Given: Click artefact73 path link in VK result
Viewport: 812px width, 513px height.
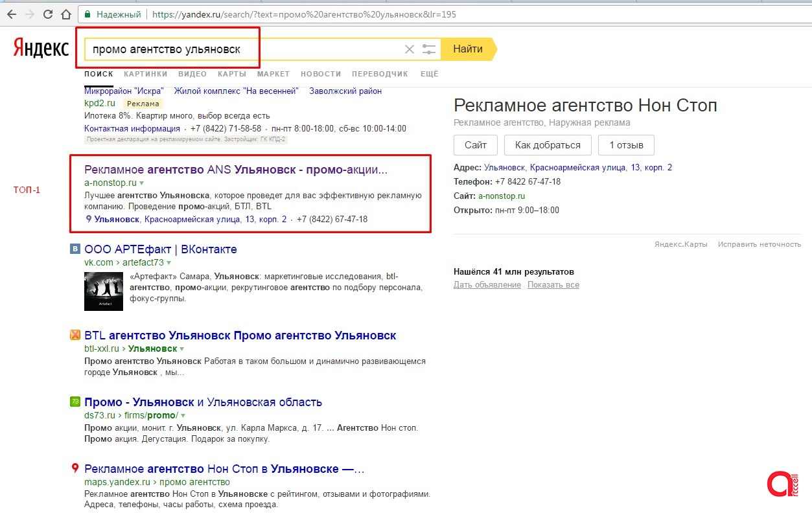Looking at the screenshot, I should point(143,263).
